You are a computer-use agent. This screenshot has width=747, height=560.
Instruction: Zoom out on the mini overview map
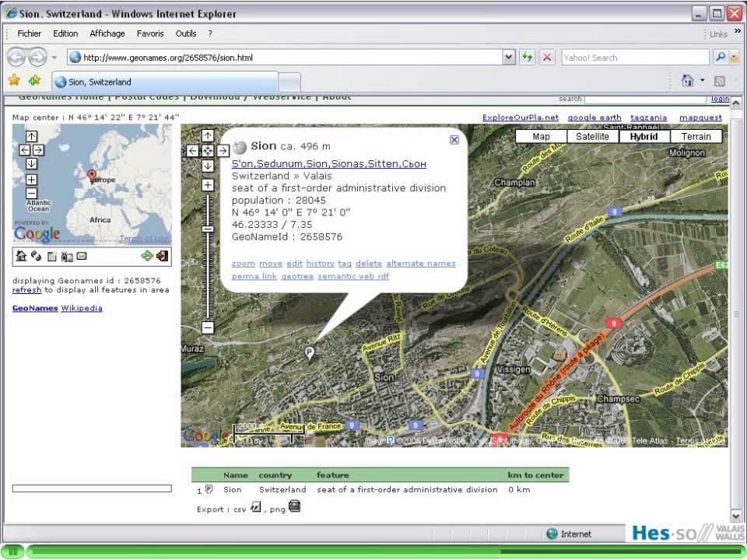click(x=31, y=194)
